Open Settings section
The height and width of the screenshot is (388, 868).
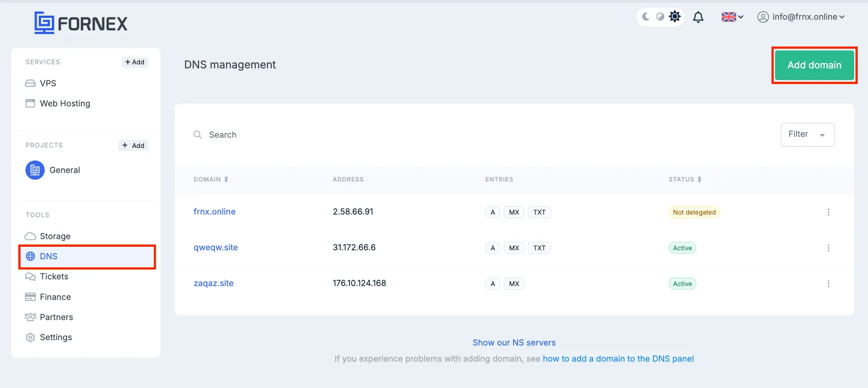pos(56,337)
